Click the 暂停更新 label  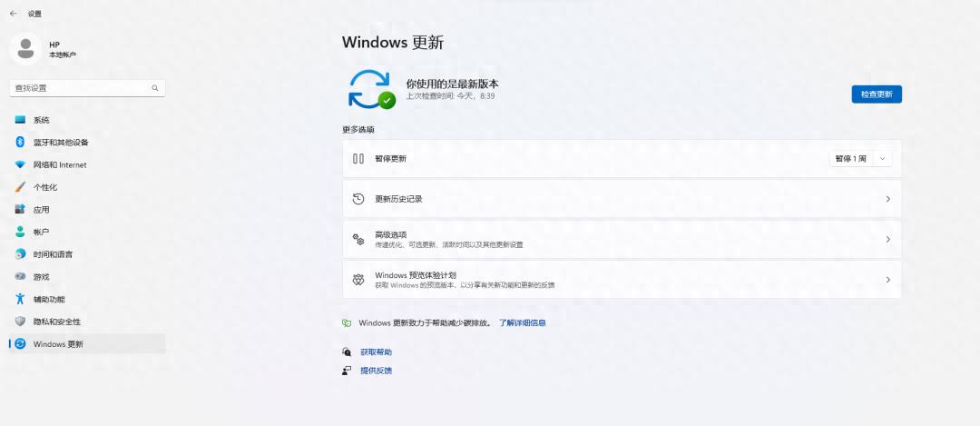click(x=390, y=159)
